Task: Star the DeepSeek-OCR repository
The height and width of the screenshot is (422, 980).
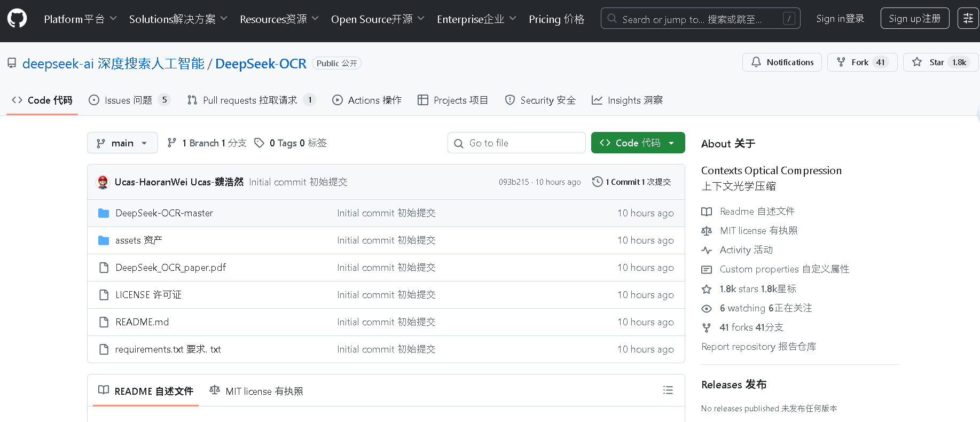Action: click(x=941, y=62)
